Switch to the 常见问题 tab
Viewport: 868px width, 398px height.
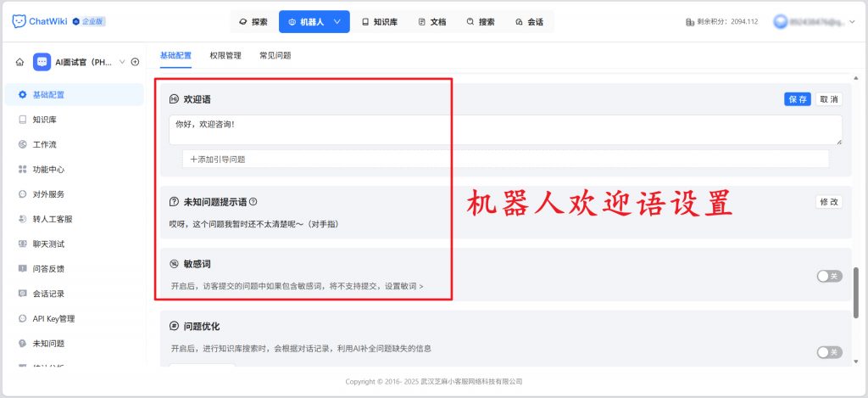[275, 55]
